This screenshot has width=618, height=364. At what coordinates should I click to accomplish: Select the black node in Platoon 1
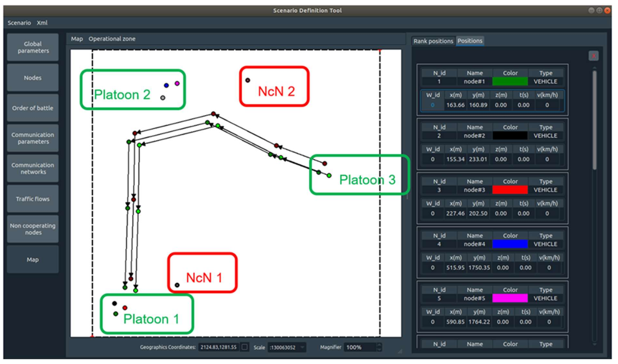(114, 303)
